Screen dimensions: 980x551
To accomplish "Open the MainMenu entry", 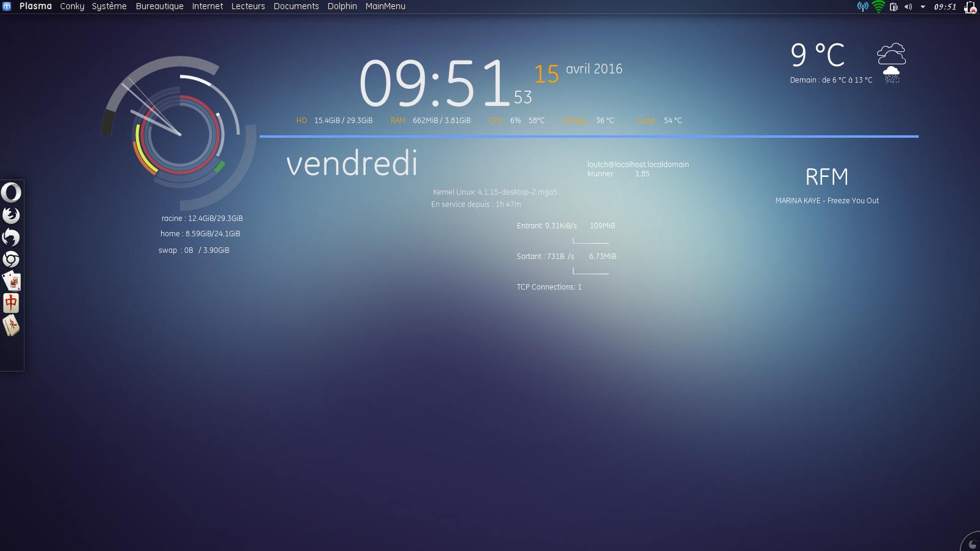I will point(385,6).
